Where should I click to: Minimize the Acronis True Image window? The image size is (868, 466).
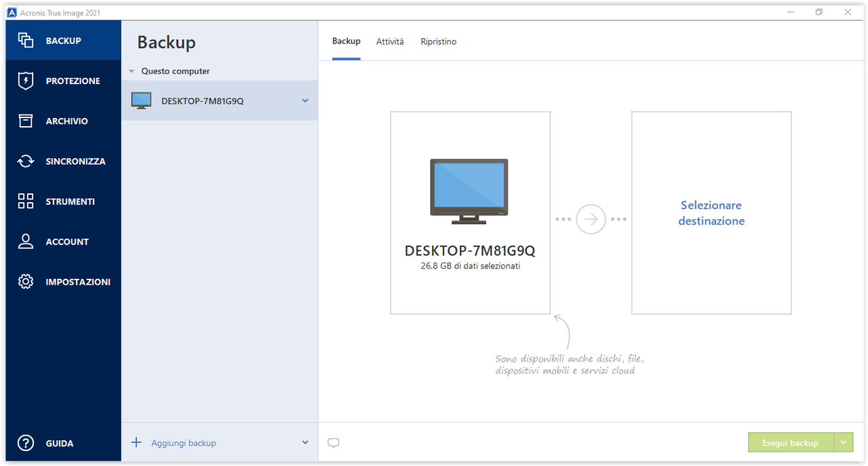tap(791, 12)
